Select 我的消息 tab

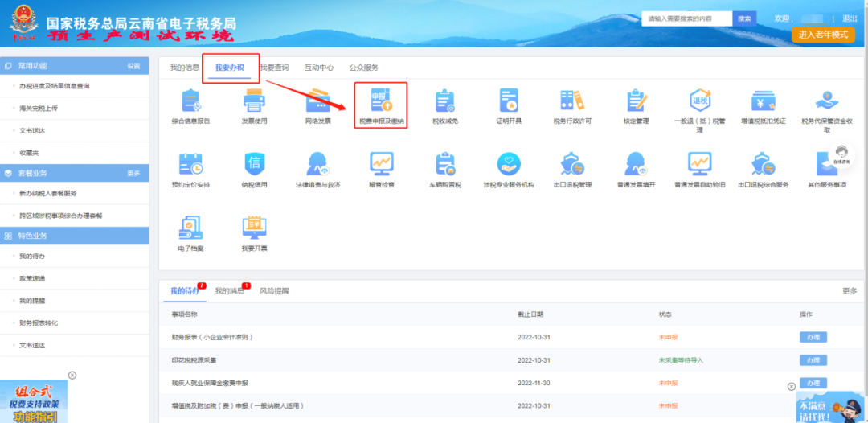click(230, 290)
